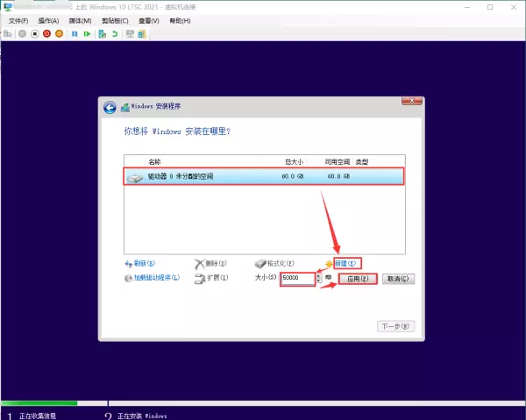The image size is (526, 420).
Task: Click the yellow star New icon
Action: coord(329,264)
